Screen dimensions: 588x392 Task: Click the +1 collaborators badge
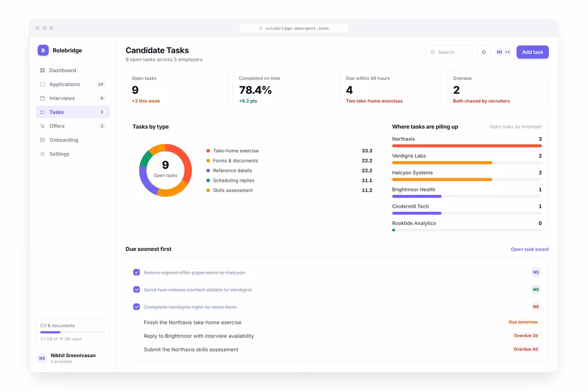coord(507,52)
